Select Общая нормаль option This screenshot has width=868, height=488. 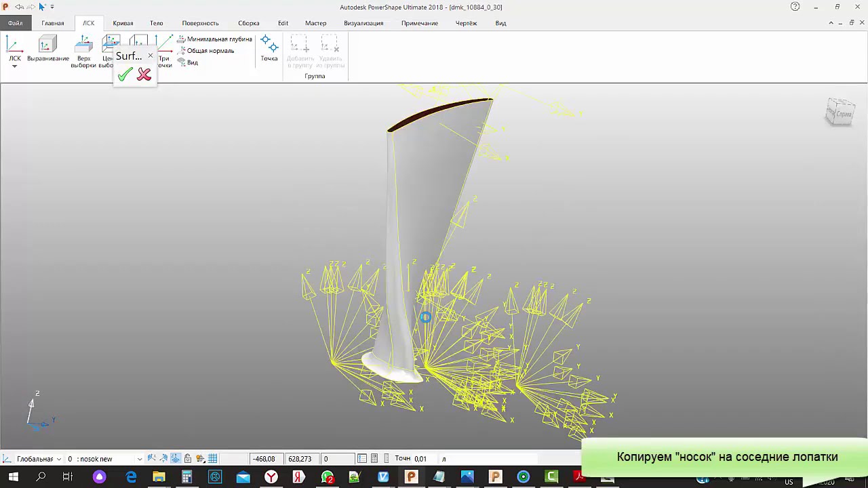coord(205,51)
